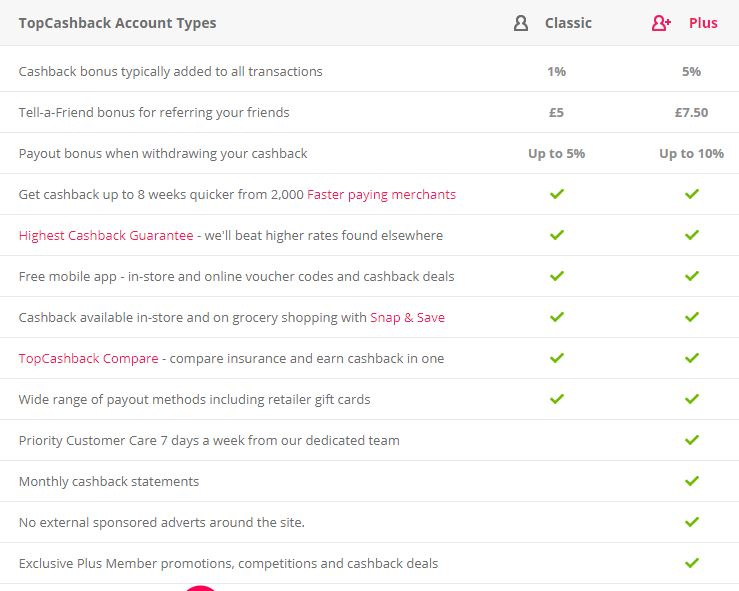Click Classic checkmark for TopCashback Compare row
Image resolution: width=739 pixels, height=591 pixels.
(x=557, y=358)
